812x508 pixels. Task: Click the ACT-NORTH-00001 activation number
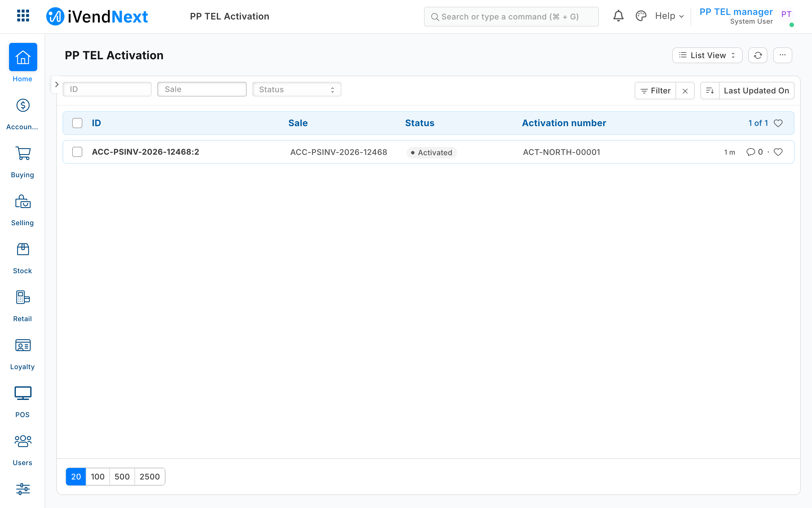click(x=561, y=152)
